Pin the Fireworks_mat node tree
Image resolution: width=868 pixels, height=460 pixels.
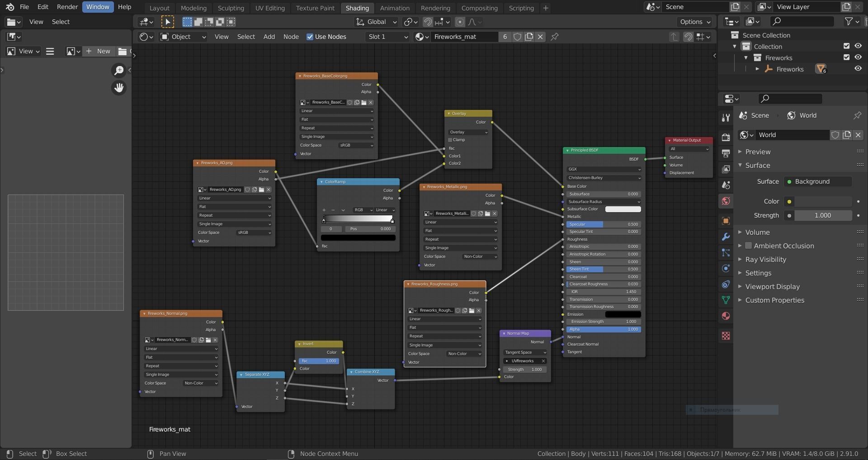555,37
